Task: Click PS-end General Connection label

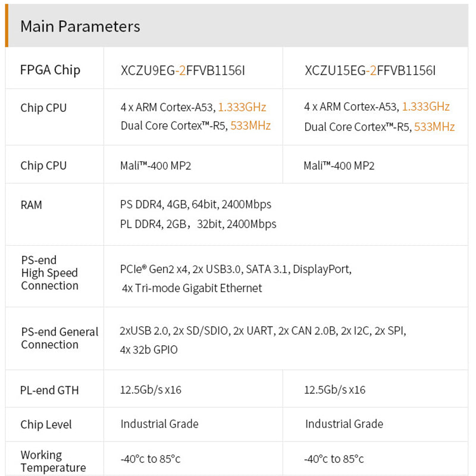Action: point(59,338)
